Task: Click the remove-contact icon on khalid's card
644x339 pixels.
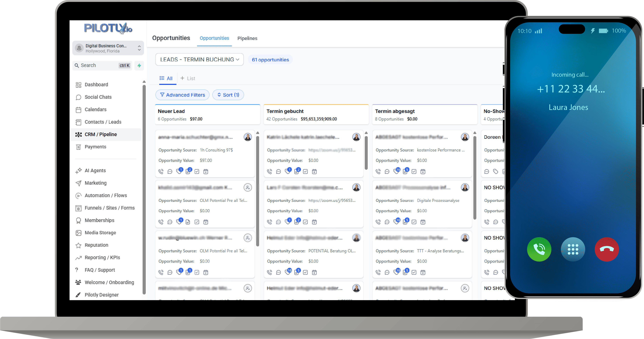Action: pyautogui.click(x=248, y=187)
